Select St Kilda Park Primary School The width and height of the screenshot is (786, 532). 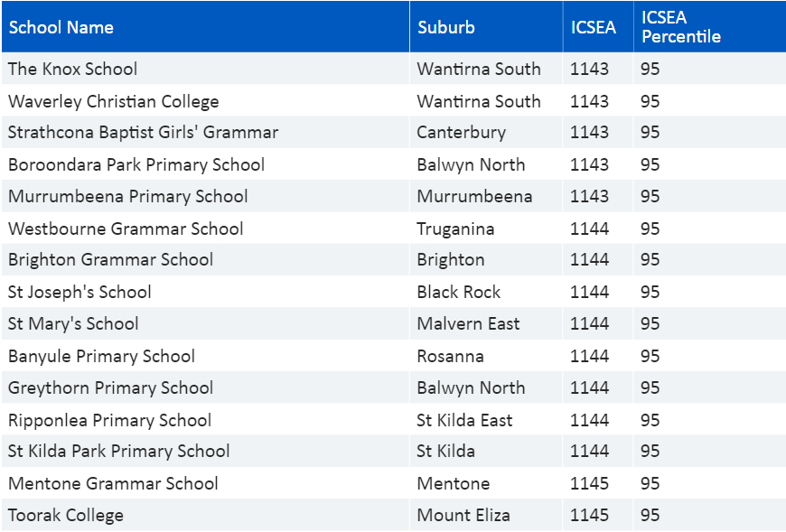tap(118, 451)
